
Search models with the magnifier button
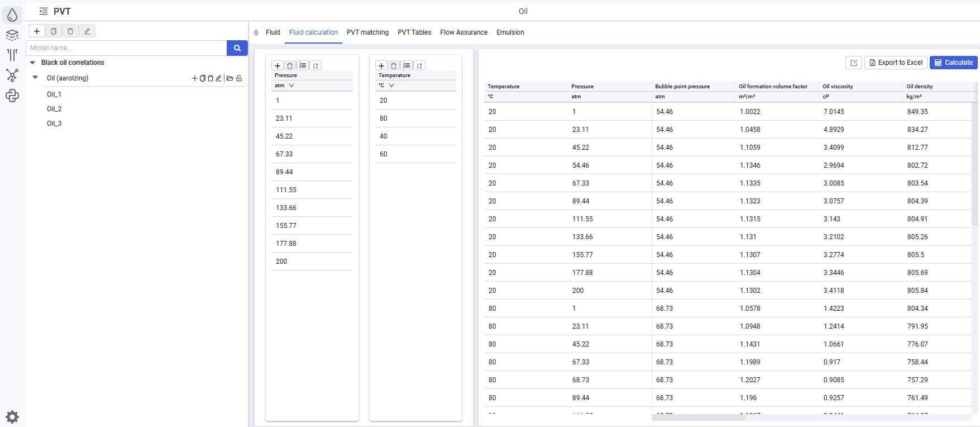point(237,48)
